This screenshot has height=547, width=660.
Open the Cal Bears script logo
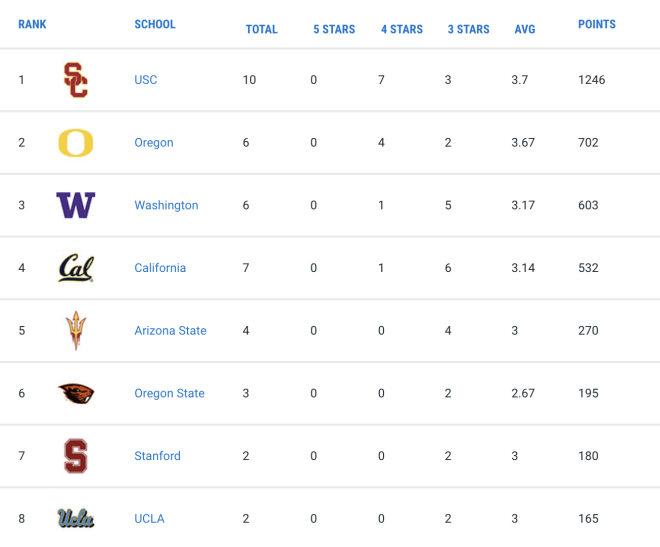tap(76, 268)
